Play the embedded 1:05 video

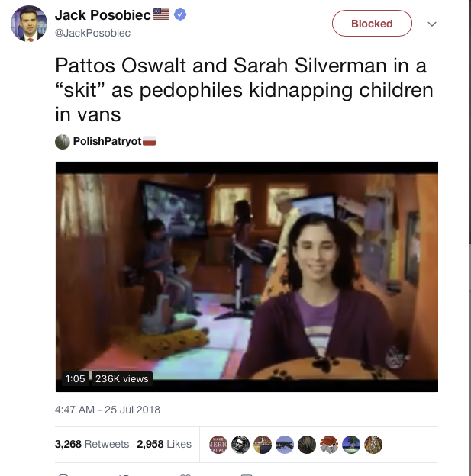coord(247,277)
